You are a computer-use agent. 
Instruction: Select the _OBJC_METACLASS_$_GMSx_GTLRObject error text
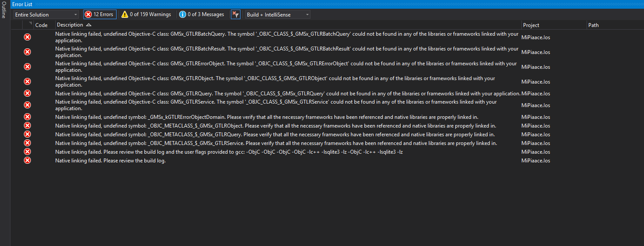coord(276,125)
